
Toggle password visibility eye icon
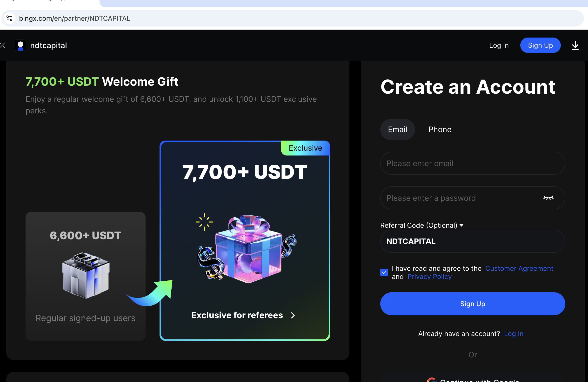(548, 198)
